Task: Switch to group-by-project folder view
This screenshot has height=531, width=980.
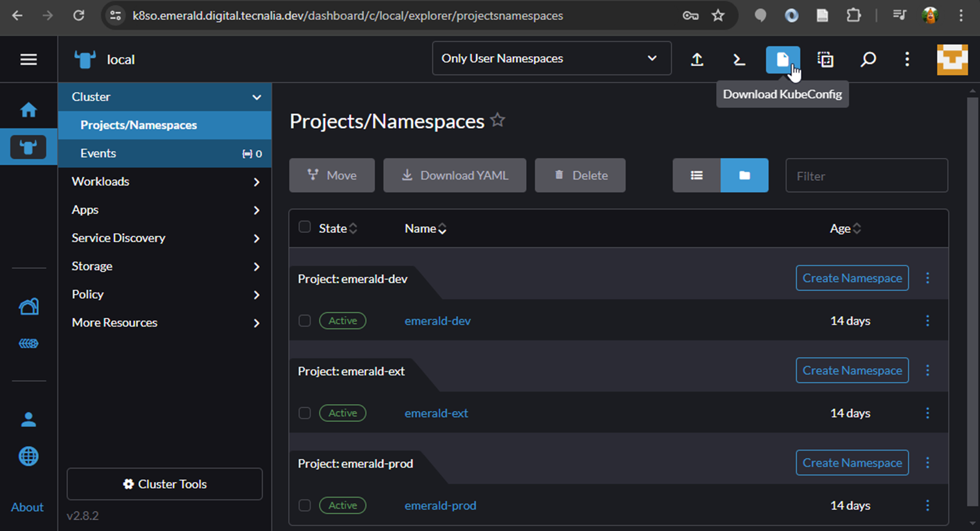Action: click(x=744, y=175)
